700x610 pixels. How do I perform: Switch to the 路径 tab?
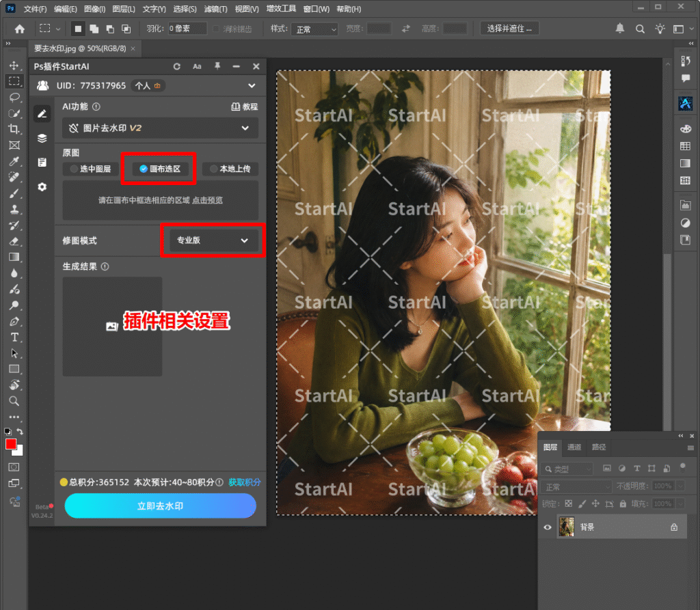pos(599,447)
